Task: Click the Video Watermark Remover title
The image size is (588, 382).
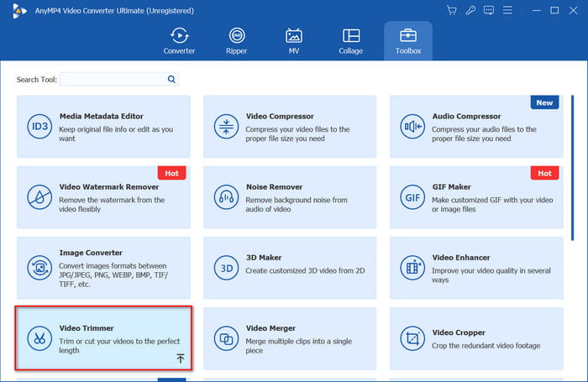Action: 108,186
